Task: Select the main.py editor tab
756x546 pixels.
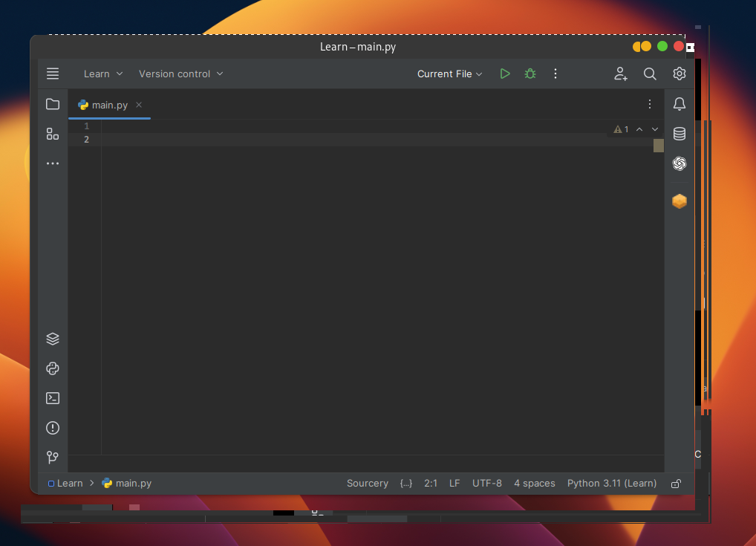Action: click(x=108, y=105)
